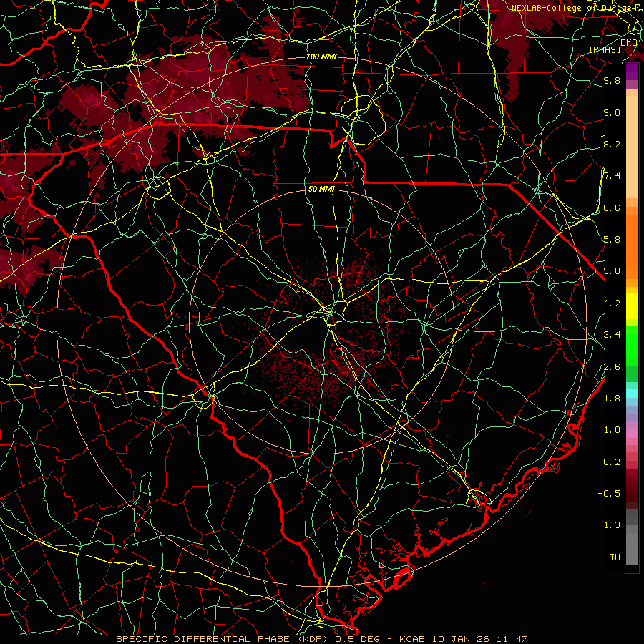The image size is (644, 644).
Task: Select the 8.2 legend scale value
Action: tap(612, 144)
